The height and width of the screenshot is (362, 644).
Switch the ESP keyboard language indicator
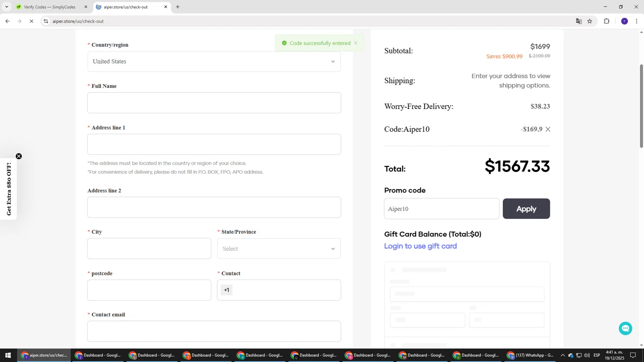597,355
